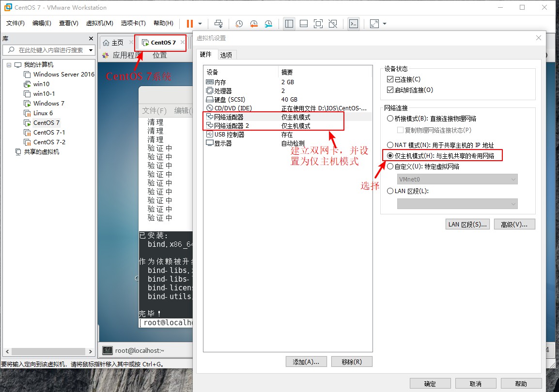The image size is (559, 392).
Task: Select the CD/DVD (IDE) device row
Action: coord(288,108)
